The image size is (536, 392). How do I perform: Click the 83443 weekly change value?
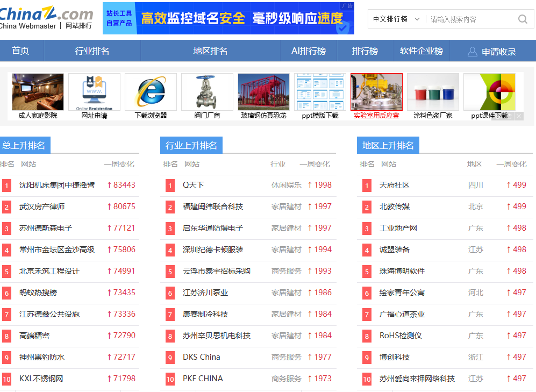[x=124, y=185]
